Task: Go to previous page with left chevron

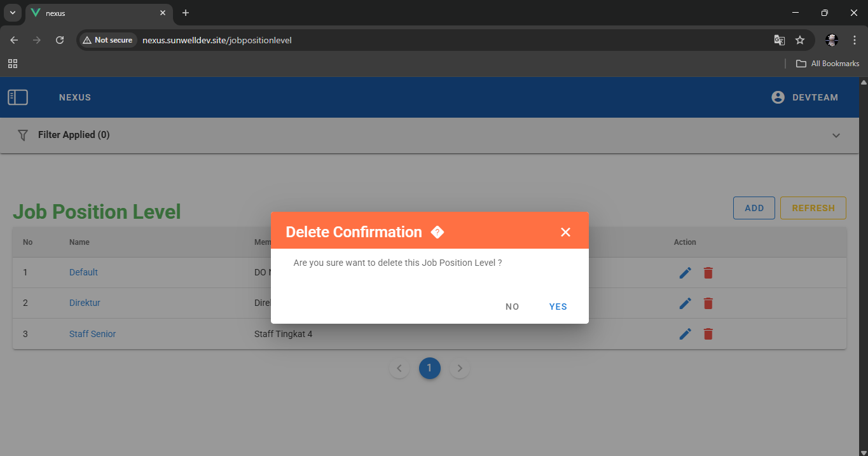Action: [x=399, y=368]
